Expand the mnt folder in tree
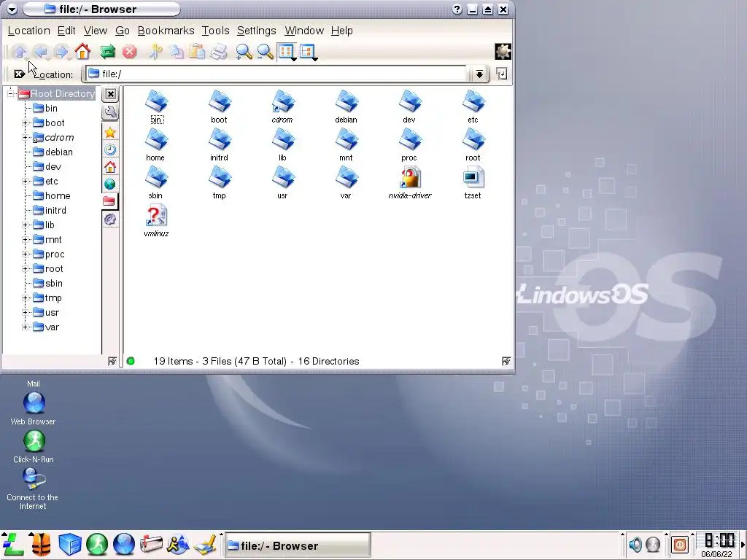 pos(26,239)
